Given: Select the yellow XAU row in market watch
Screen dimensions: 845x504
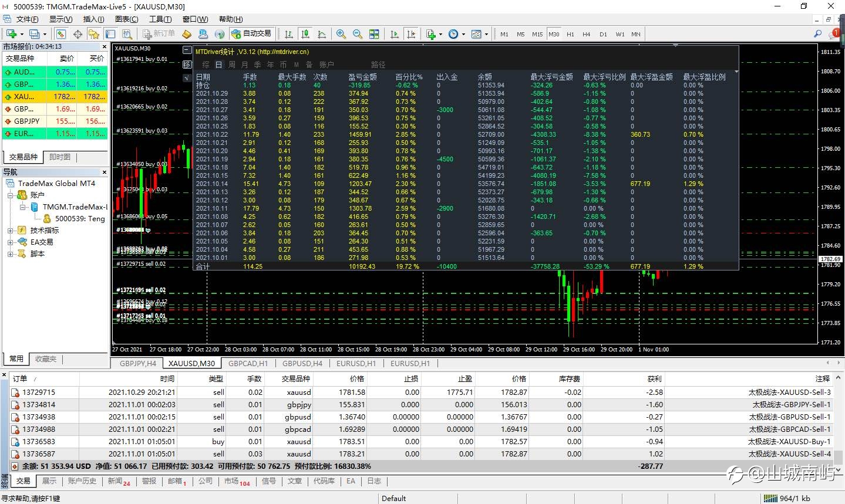Looking at the screenshot, I should pyautogui.click(x=55, y=97).
